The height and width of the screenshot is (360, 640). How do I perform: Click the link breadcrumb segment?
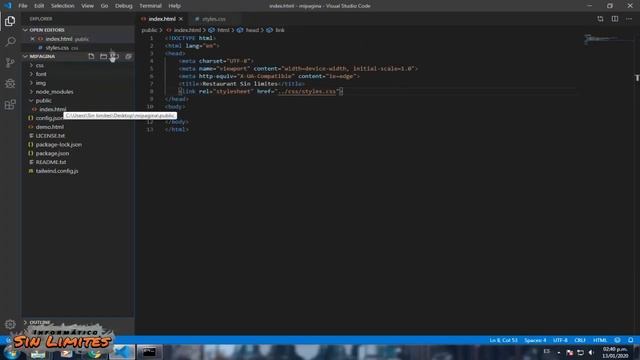pyautogui.click(x=280, y=30)
